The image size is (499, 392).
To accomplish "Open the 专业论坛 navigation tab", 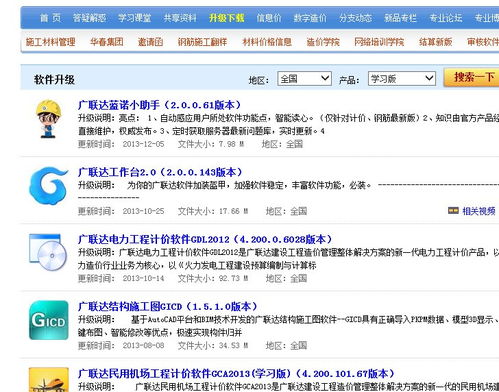I will click(446, 18).
